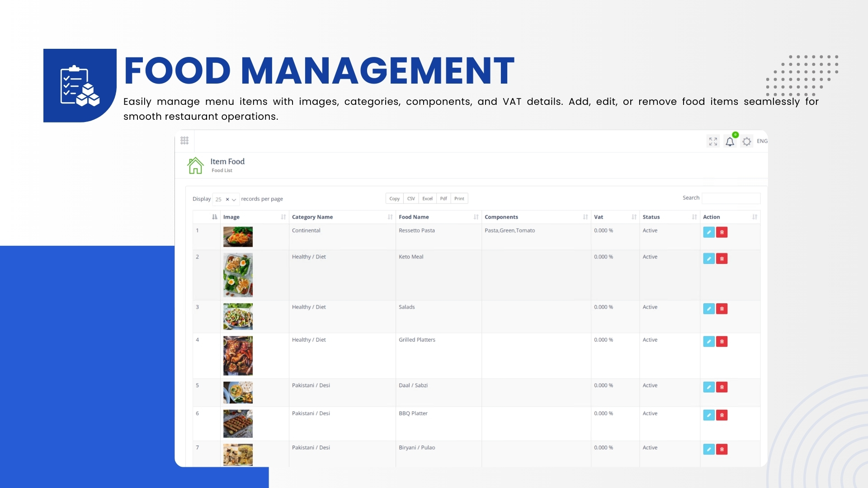Open the settings gear icon

coord(746,141)
